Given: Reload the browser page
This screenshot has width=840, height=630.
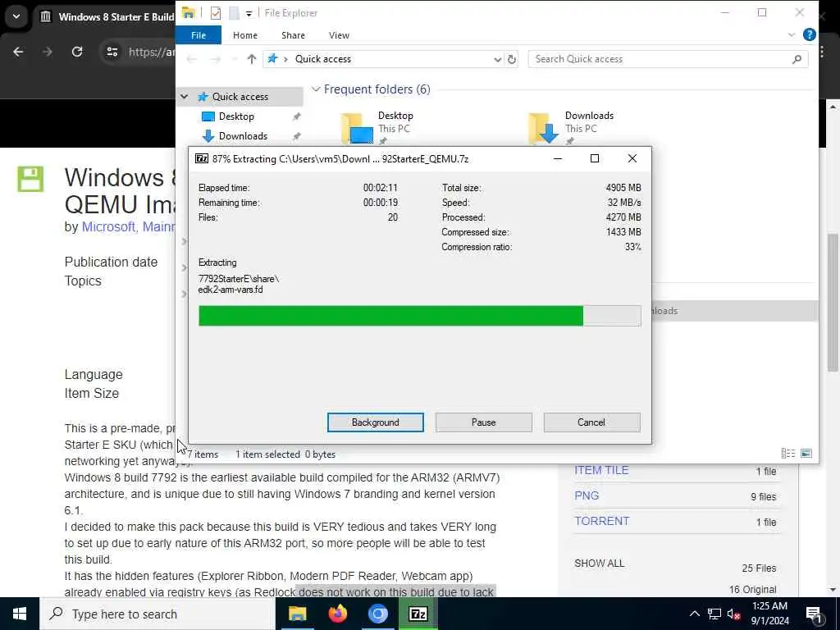Looking at the screenshot, I should [x=77, y=52].
